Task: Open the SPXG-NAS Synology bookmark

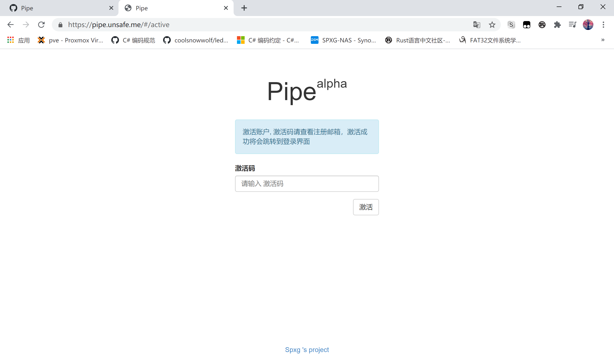Action: pos(343,40)
